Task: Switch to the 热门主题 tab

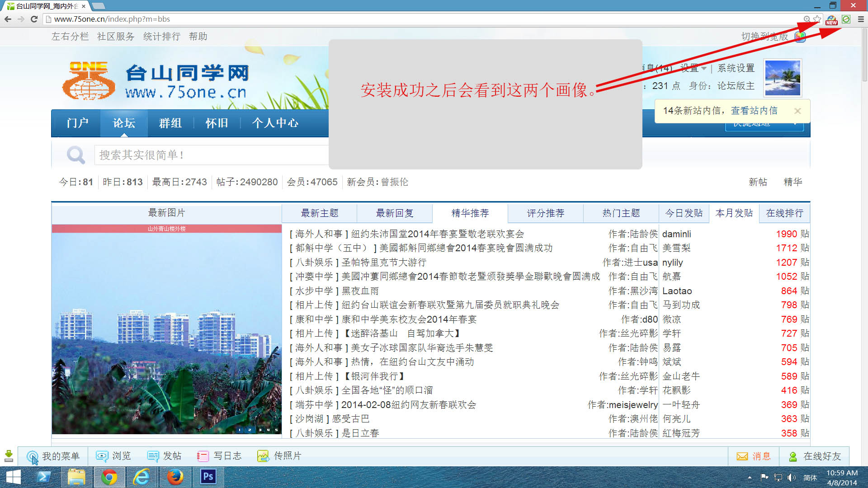Action: coord(621,213)
